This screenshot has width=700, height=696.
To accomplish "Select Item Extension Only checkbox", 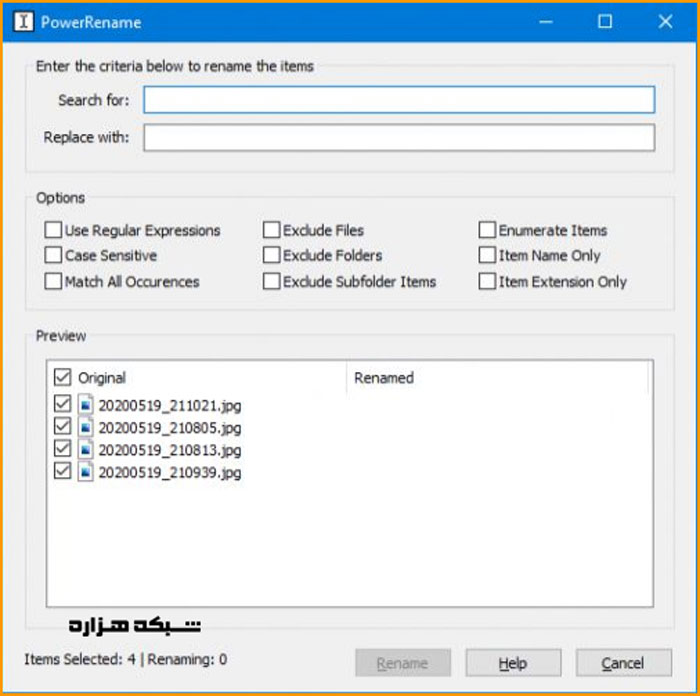I will (487, 281).
